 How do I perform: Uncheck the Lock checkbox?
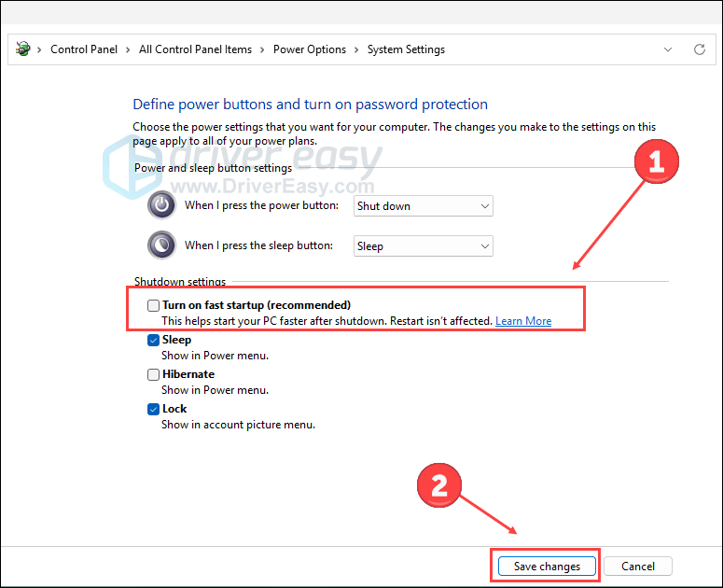153,409
